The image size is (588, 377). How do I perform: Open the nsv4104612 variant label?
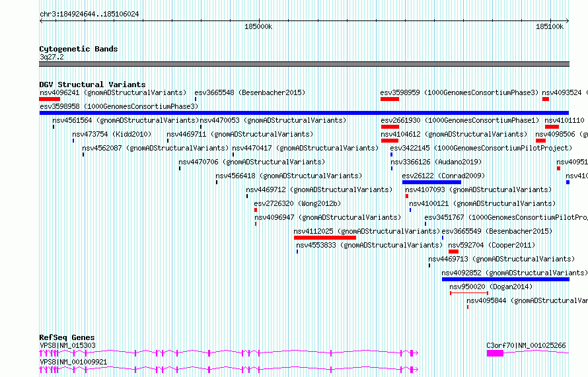point(454,134)
